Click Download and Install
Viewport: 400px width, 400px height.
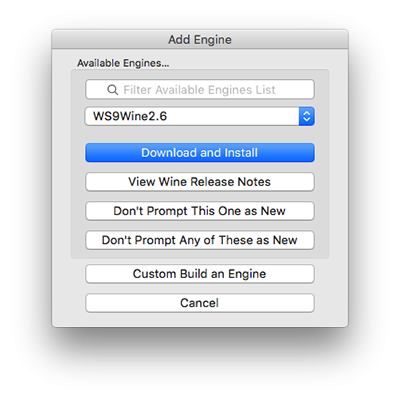click(x=200, y=153)
